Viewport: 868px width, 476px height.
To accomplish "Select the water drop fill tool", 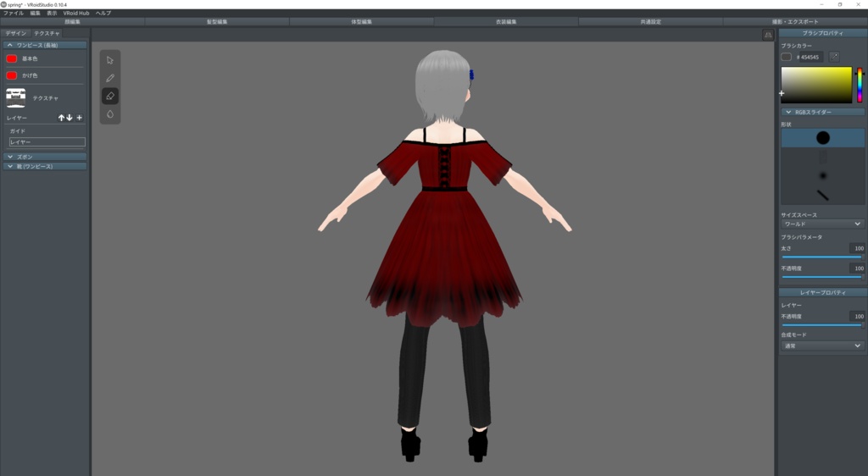I will pos(110,113).
